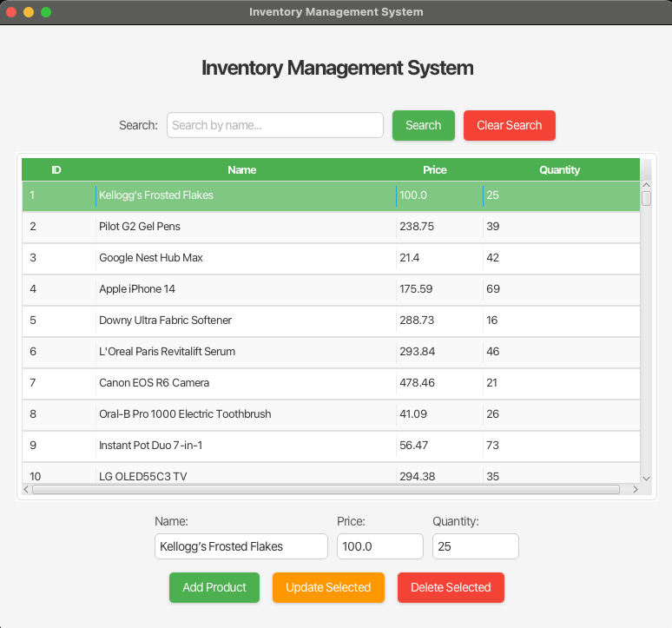Click the quantity cell 21
The image size is (672, 628).
pyautogui.click(x=562, y=384)
